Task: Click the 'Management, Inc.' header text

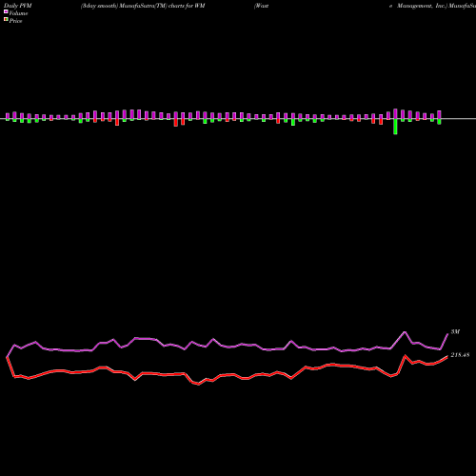Action: [x=422, y=6]
